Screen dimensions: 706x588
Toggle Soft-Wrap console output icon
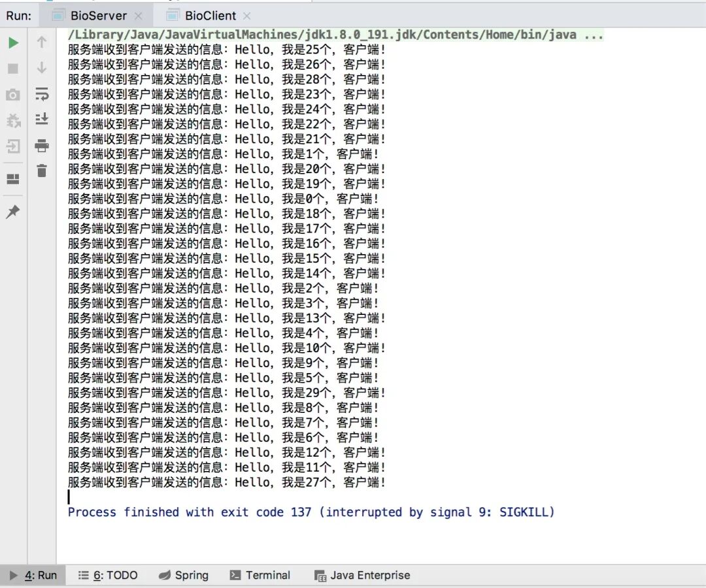click(x=42, y=95)
